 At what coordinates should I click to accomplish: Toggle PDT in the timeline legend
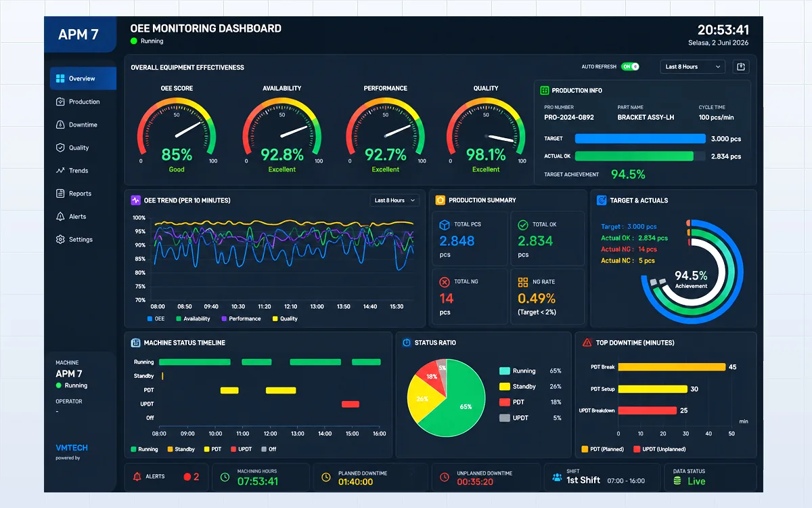tap(212, 449)
